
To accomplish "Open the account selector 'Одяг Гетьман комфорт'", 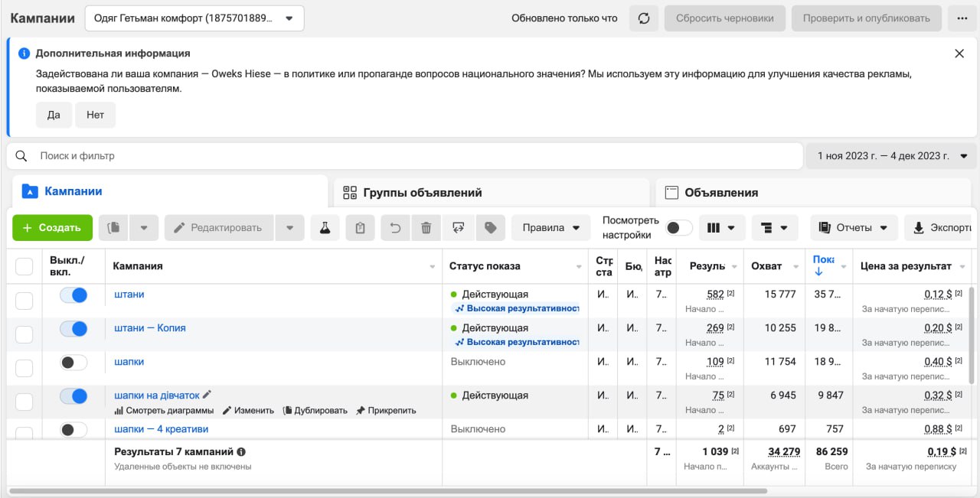I will (194, 18).
